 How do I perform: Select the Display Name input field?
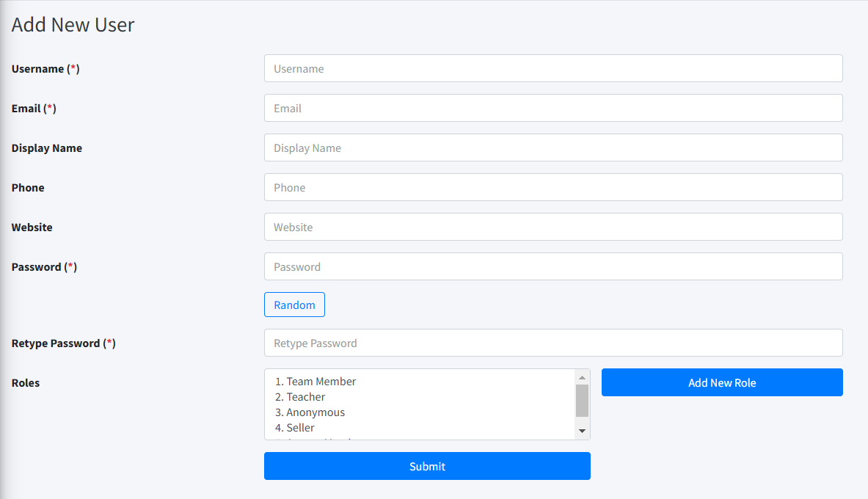coord(553,147)
